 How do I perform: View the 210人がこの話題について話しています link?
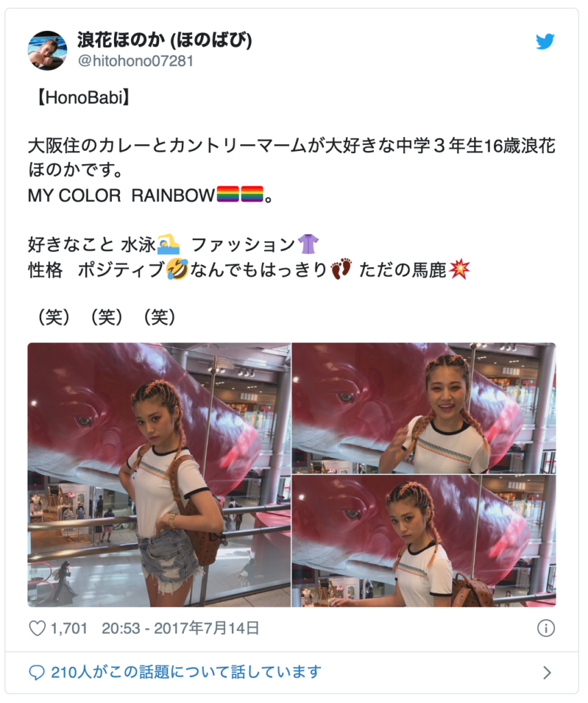[186, 672]
